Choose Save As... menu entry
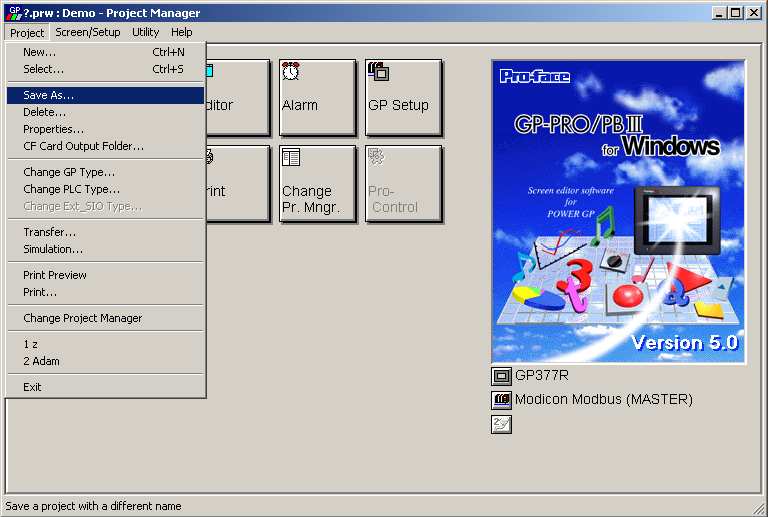Viewport: 768px width, 517px height. point(105,95)
